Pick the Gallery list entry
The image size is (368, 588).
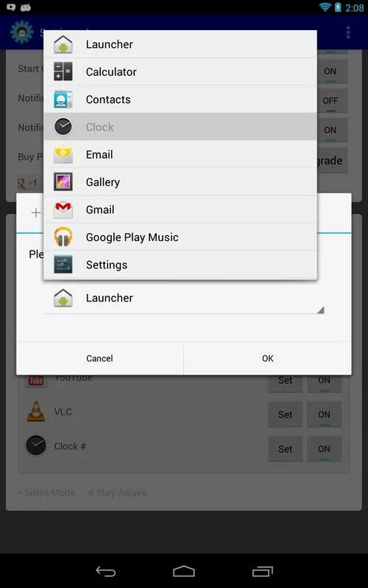180,182
